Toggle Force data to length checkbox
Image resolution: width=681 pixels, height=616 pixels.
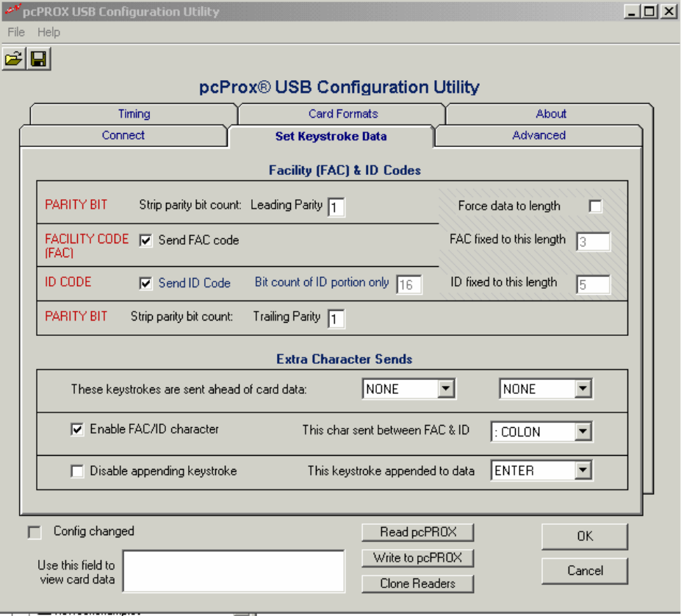596,206
